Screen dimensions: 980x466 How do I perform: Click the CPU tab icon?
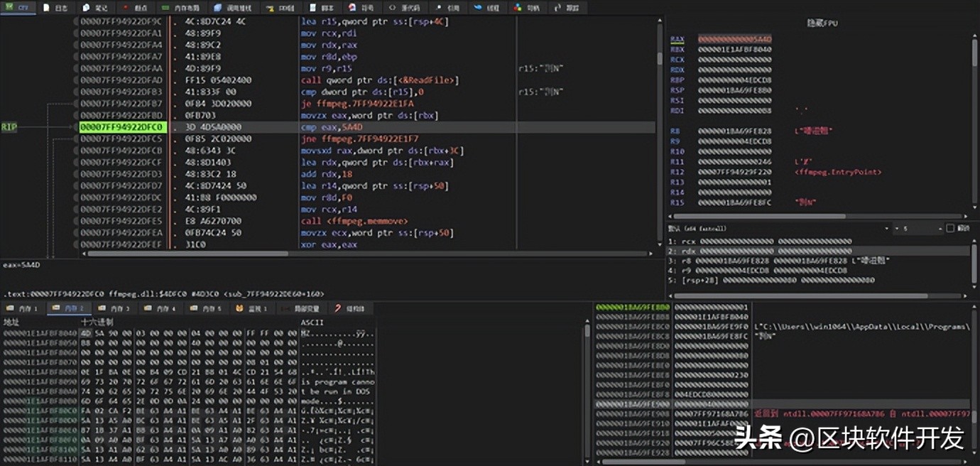8,8
